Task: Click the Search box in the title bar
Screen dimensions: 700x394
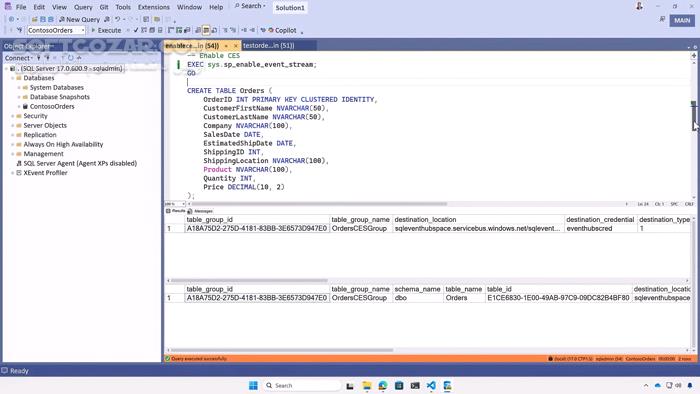Action: tap(250, 6)
